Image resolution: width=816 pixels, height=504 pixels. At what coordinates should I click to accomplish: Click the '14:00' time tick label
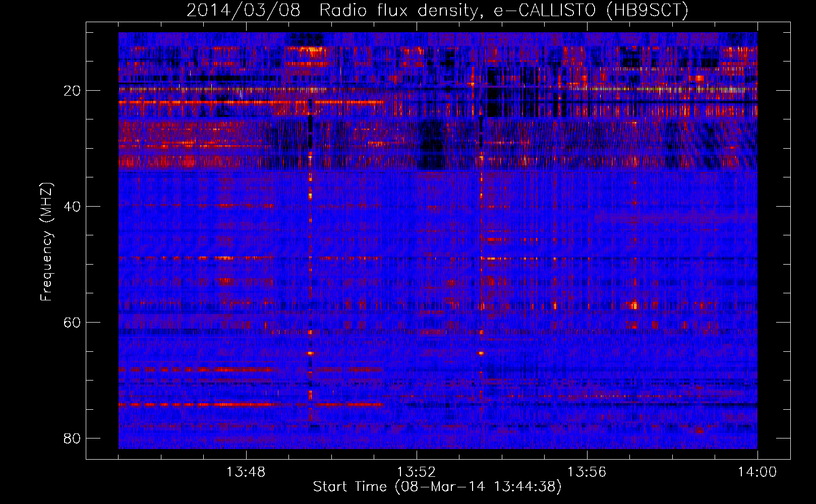757,472
